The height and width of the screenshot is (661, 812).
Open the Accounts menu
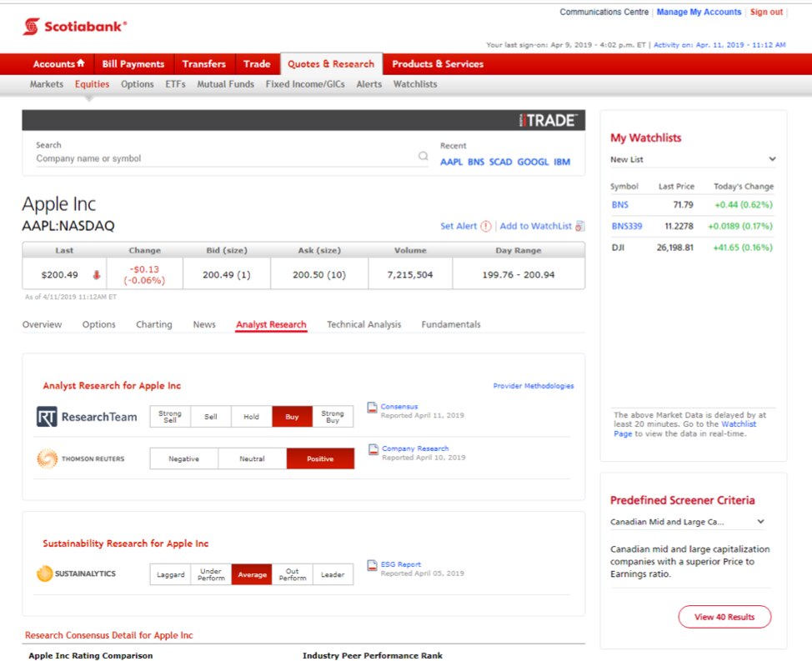tap(58, 63)
